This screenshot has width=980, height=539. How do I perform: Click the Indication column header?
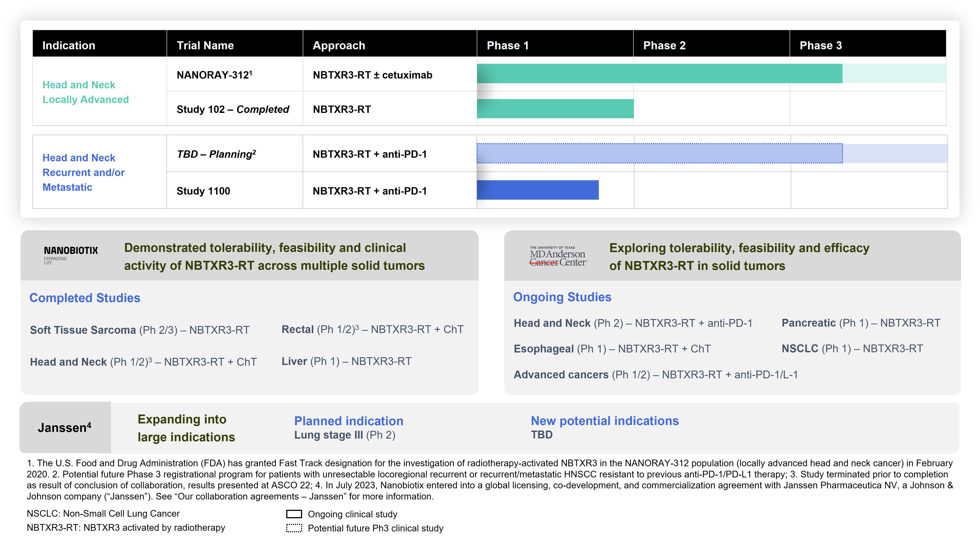point(69,45)
